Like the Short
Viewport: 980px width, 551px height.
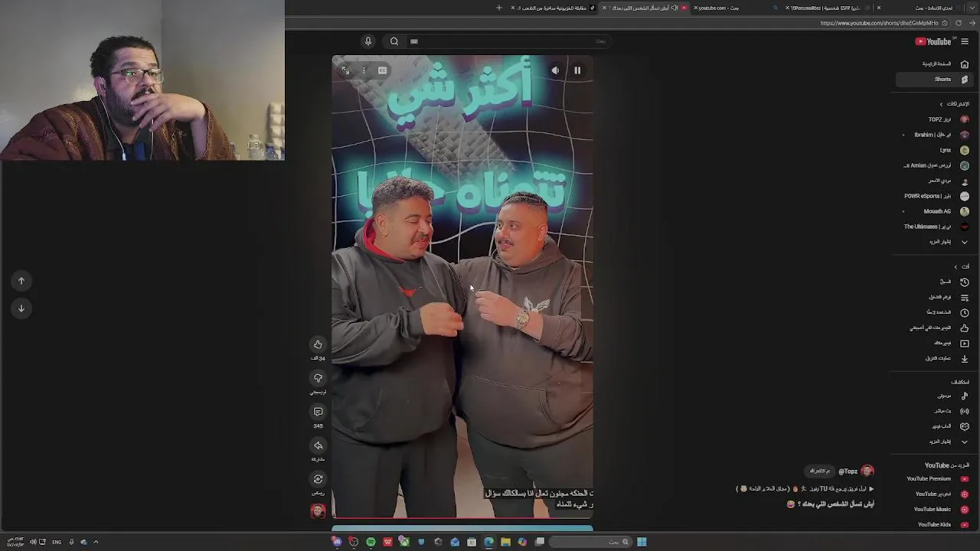tap(318, 344)
